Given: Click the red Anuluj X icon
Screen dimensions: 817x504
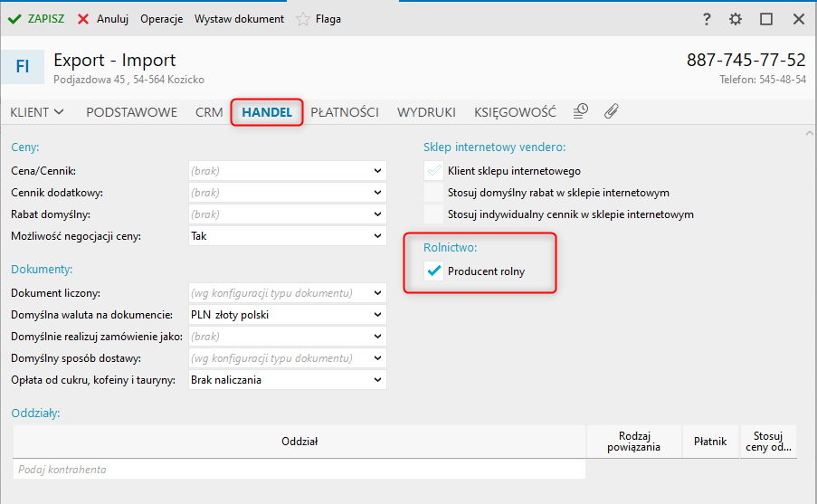Looking at the screenshot, I should coord(83,19).
